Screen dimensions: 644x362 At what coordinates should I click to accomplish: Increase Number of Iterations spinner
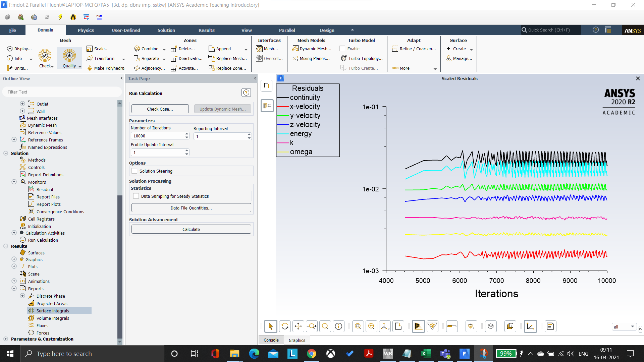tap(187, 134)
